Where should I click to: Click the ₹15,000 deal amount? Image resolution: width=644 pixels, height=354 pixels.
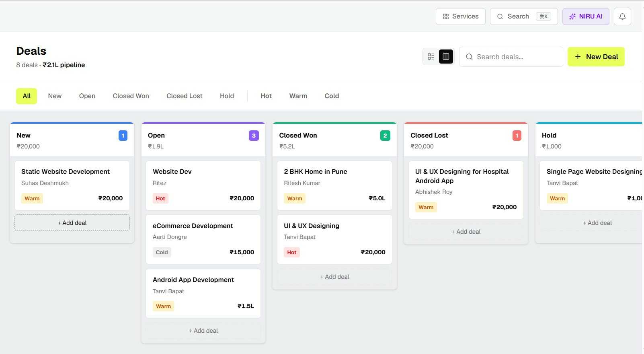pyautogui.click(x=242, y=252)
